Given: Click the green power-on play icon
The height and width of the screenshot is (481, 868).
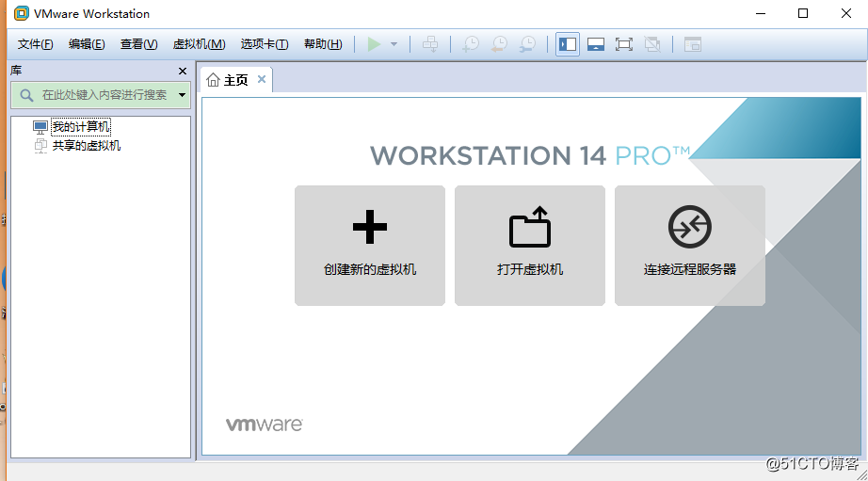Looking at the screenshot, I should pos(374,44).
